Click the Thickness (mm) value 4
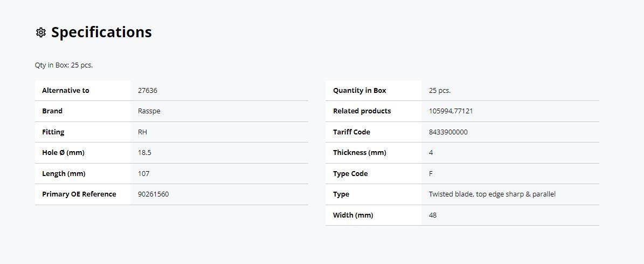This screenshot has width=644, height=264. point(431,153)
